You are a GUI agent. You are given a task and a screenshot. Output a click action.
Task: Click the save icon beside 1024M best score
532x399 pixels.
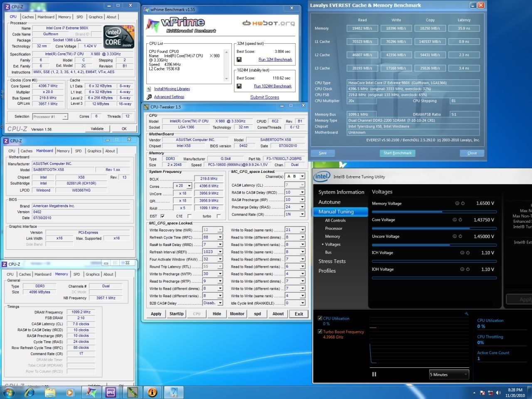point(239,86)
